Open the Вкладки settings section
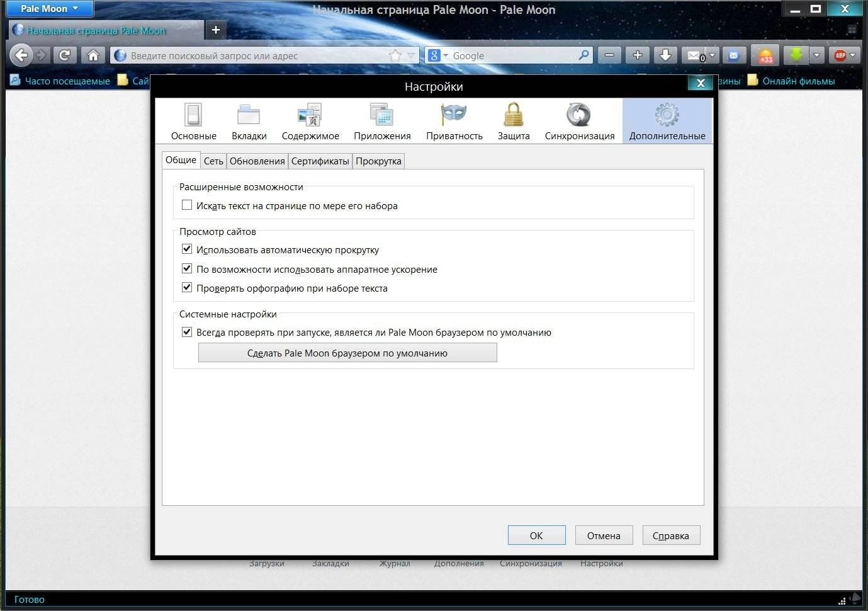 249,121
